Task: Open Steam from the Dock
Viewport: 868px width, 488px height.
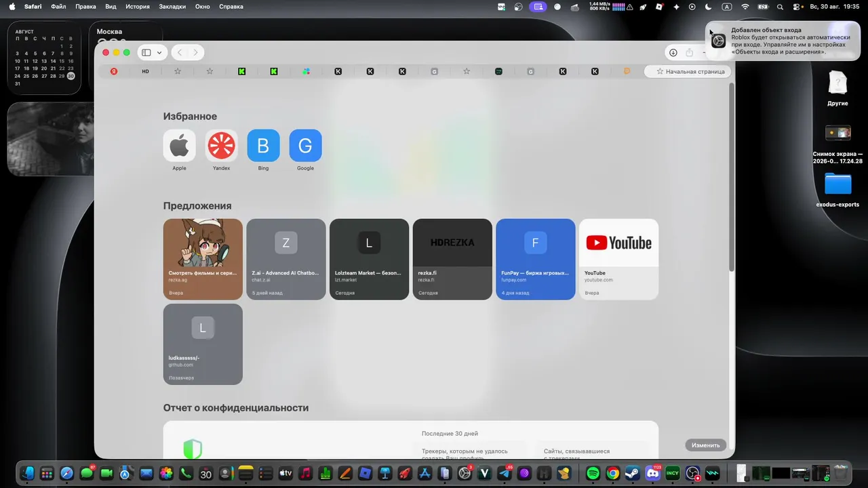Action: [x=633, y=473]
